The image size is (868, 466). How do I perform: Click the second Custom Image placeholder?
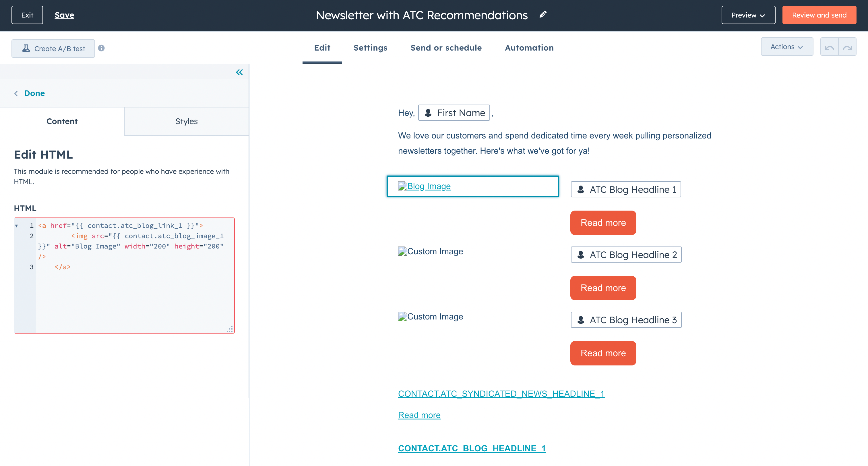point(430,316)
